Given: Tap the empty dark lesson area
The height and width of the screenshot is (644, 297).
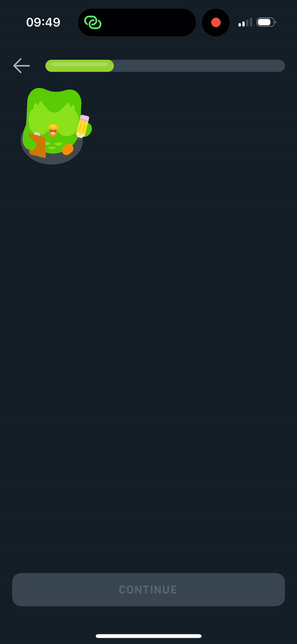Looking at the screenshot, I should pyautogui.click(x=148, y=347).
